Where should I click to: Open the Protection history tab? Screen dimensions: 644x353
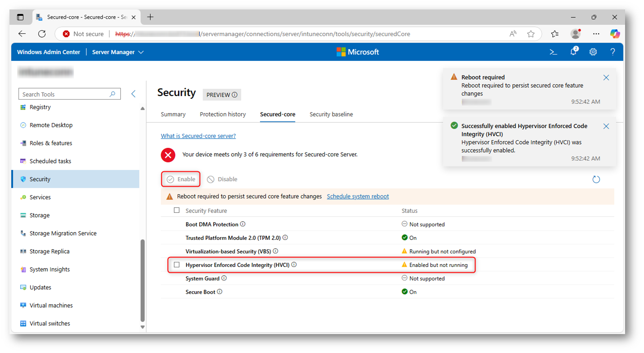pos(223,115)
